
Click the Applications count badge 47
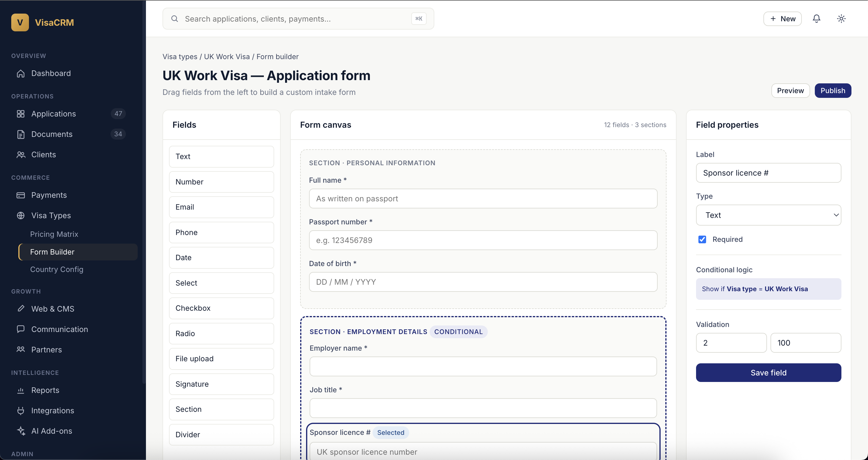coord(118,114)
